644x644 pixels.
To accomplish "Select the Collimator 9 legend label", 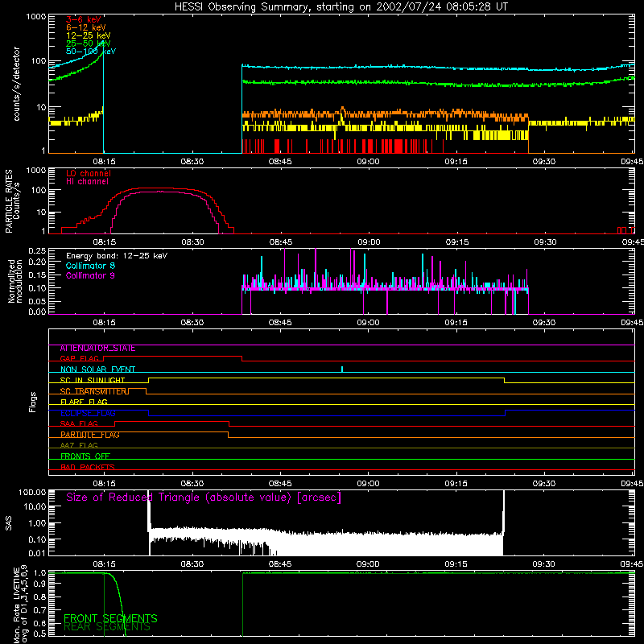I will click(90, 275).
